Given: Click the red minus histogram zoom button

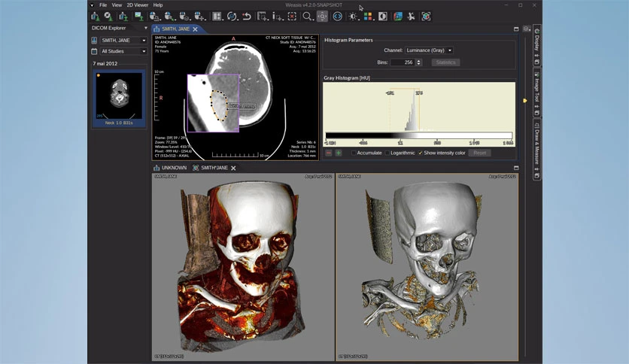Looking at the screenshot, I should 329,153.
